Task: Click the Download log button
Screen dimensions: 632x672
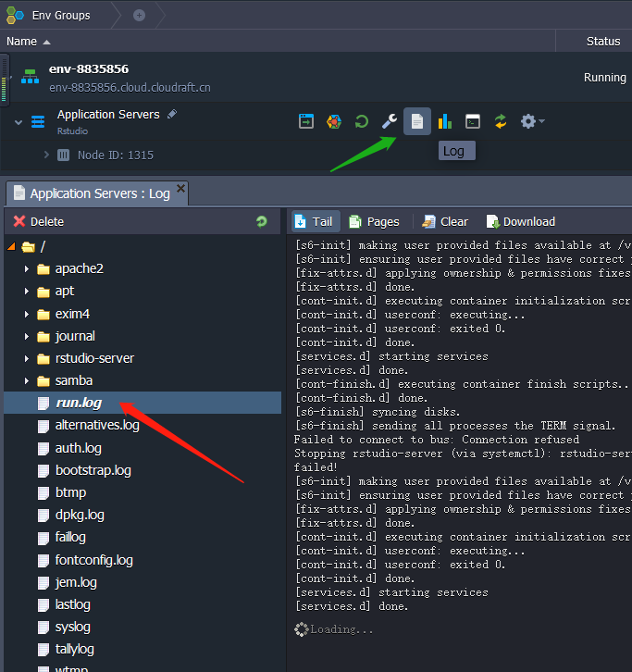Action: (520, 221)
